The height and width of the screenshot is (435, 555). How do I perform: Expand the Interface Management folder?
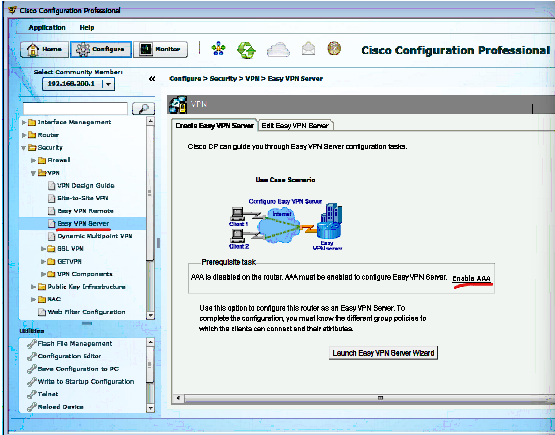pos(24,122)
